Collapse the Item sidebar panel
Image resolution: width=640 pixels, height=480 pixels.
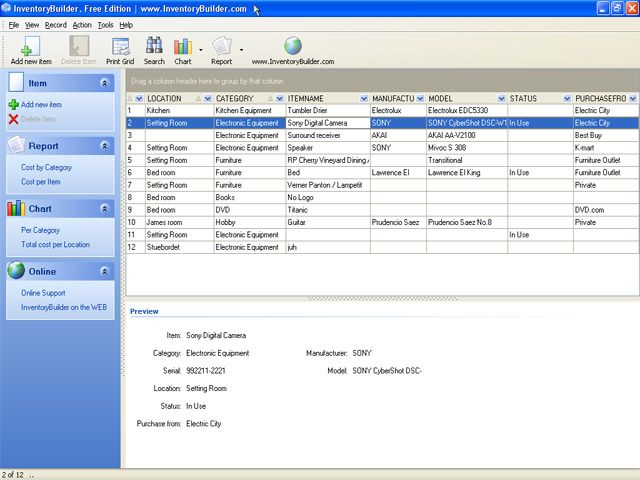point(104,83)
